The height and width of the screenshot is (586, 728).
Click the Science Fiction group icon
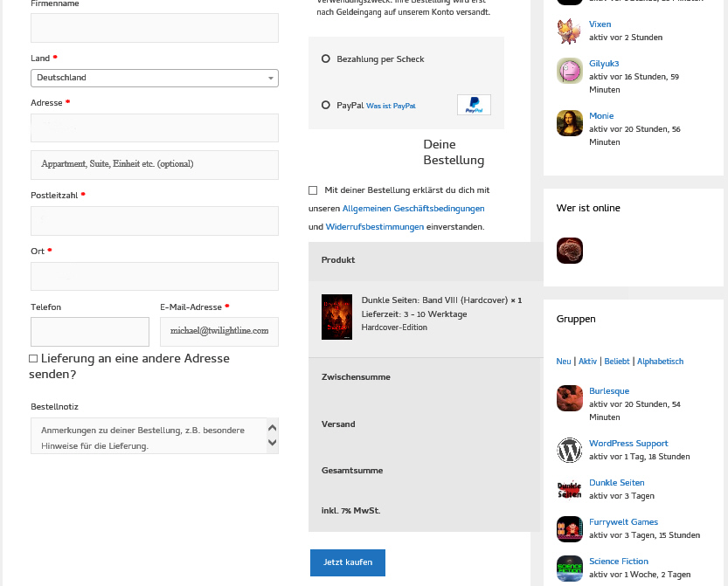[x=569, y=569]
